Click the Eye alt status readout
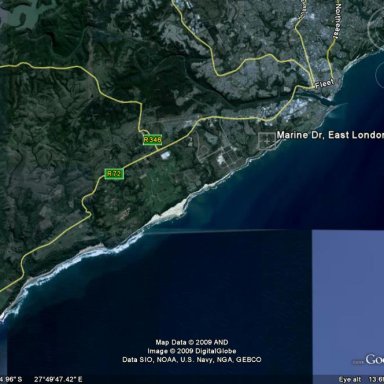The image size is (384, 384). pyautogui.click(x=361, y=379)
